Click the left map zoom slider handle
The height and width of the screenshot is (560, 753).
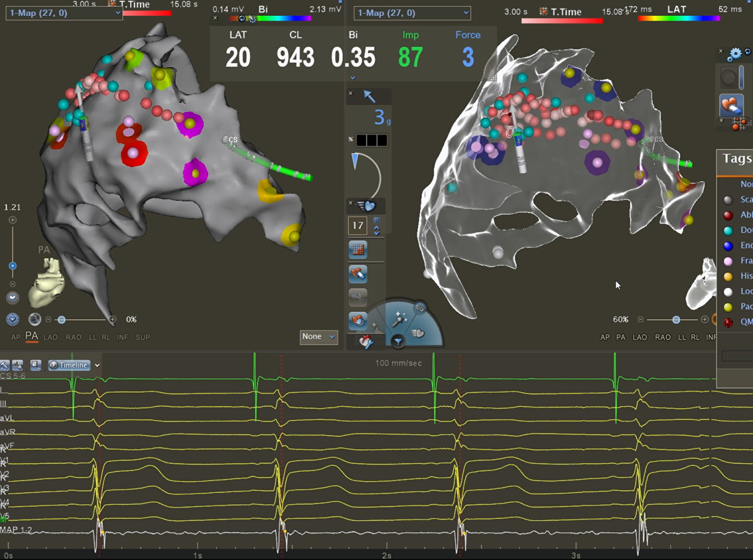12,266
